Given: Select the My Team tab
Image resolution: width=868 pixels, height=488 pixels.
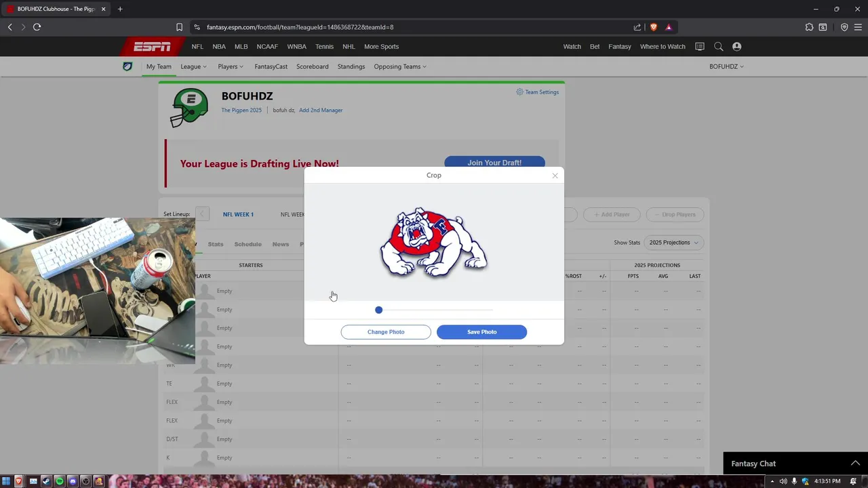Looking at the screenshot, I should tap(159, 66).
